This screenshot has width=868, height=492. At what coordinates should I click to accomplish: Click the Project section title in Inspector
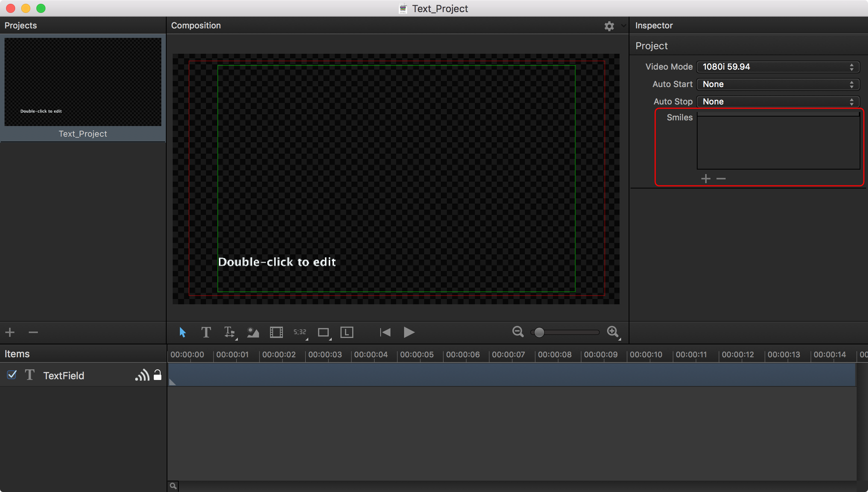pos(651,46)
